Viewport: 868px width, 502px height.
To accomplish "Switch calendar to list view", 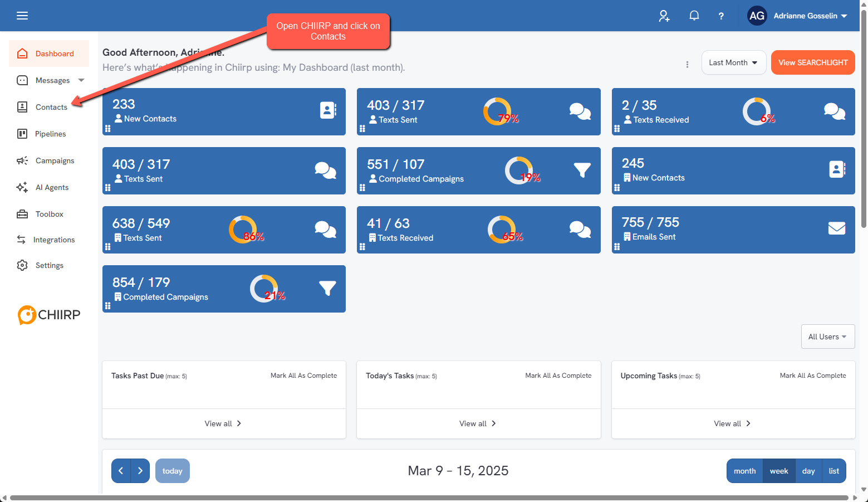I will [833, 471].
